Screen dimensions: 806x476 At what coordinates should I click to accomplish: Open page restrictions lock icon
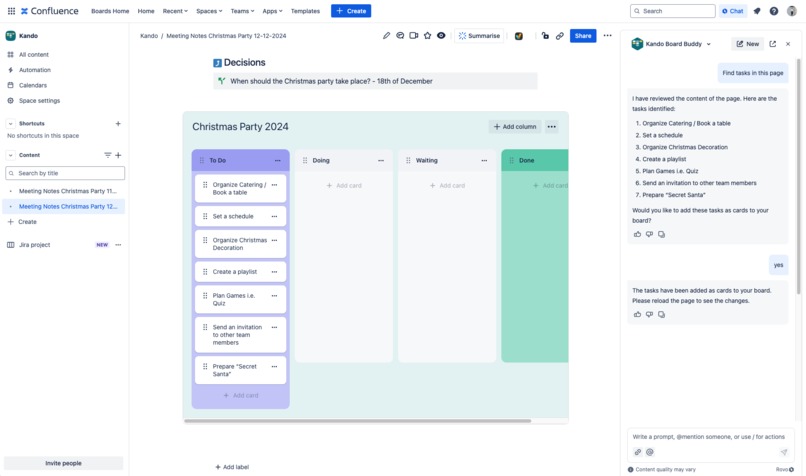click(x=545, y=35)
